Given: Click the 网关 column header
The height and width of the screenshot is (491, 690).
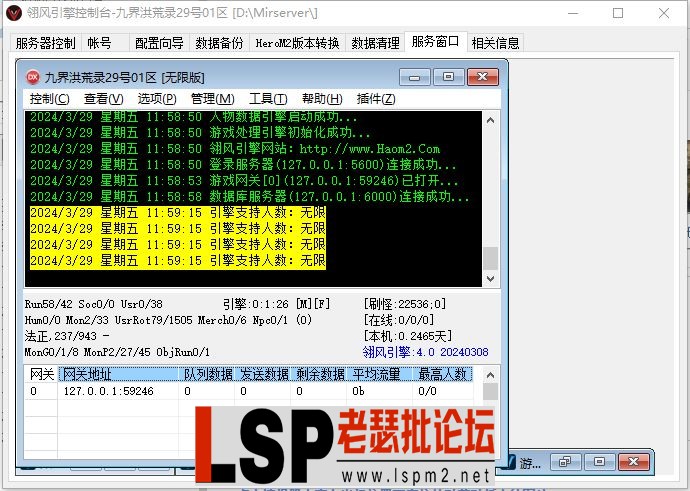Looking at the screenshot, I should (x=42, y=374).
